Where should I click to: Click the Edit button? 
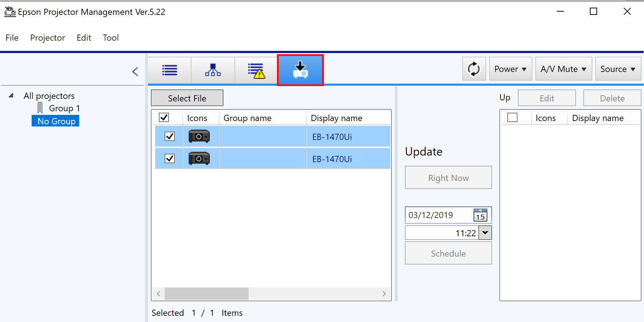(547, 98)
